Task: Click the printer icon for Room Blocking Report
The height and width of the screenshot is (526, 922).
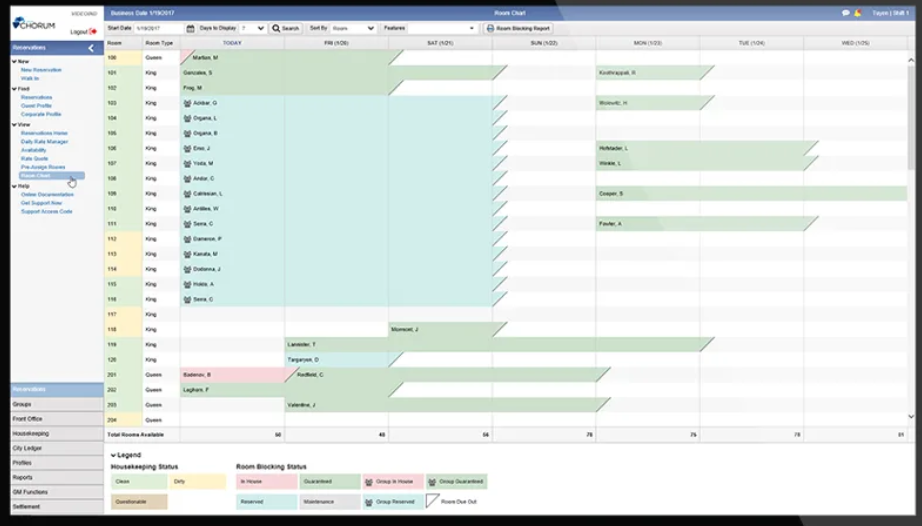Action: 490,28
